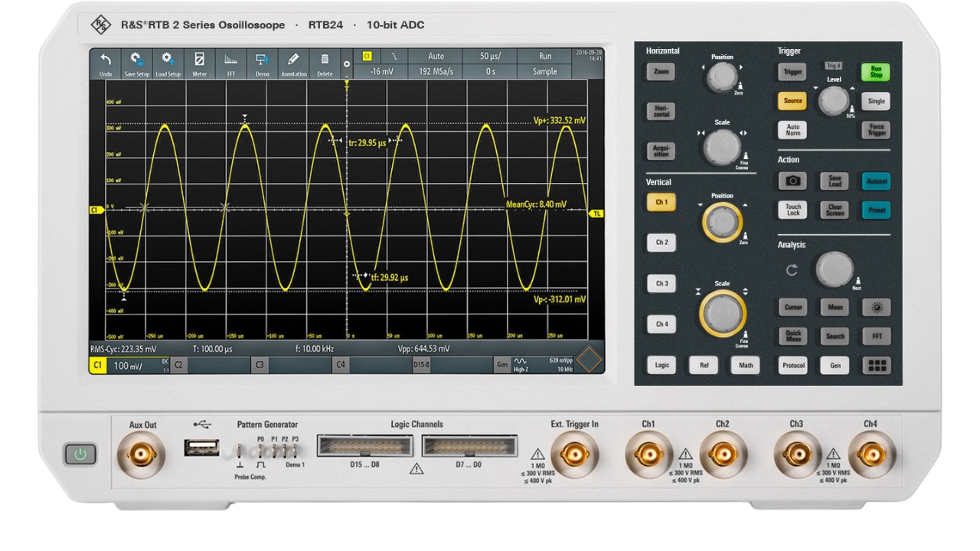Select the Annotation pencil icon

coord(293,61)
